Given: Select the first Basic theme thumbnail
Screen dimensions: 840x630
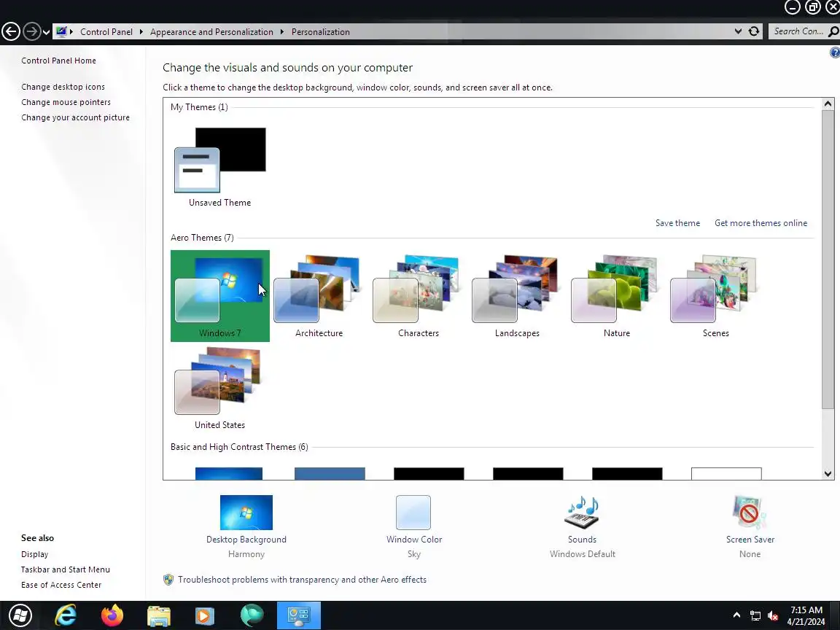Looking at the screenshot, I should (x=229, y=473).
